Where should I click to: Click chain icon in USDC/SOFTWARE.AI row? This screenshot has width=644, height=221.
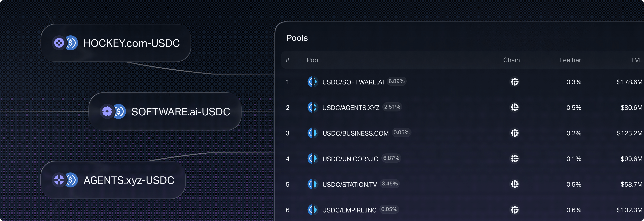515,82
